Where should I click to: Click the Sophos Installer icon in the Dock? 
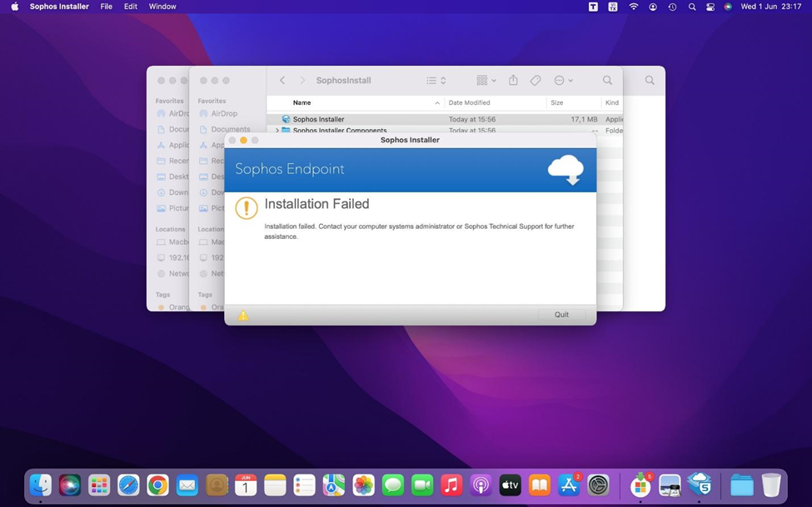click(699, 485)
